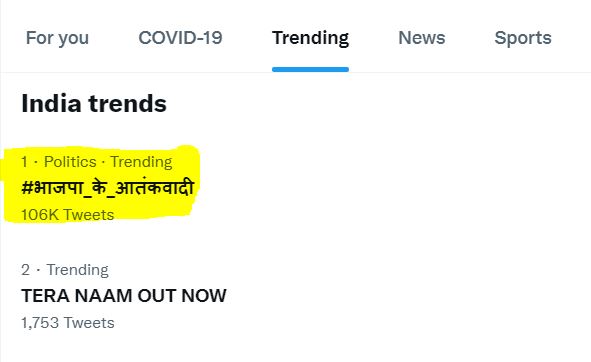Click the word Tweets under the Hindi hashtag
This screenshot has height=362, width=591.
click(x=89, y=215)
